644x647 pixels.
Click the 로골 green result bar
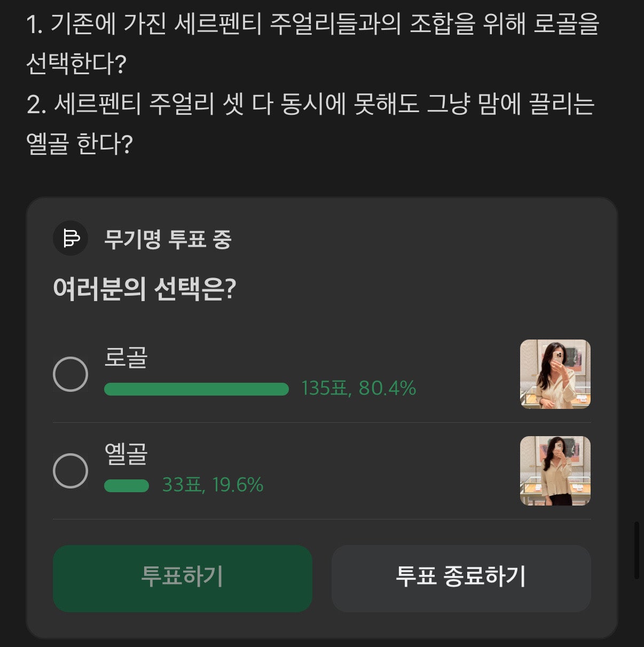coord(196,389)
